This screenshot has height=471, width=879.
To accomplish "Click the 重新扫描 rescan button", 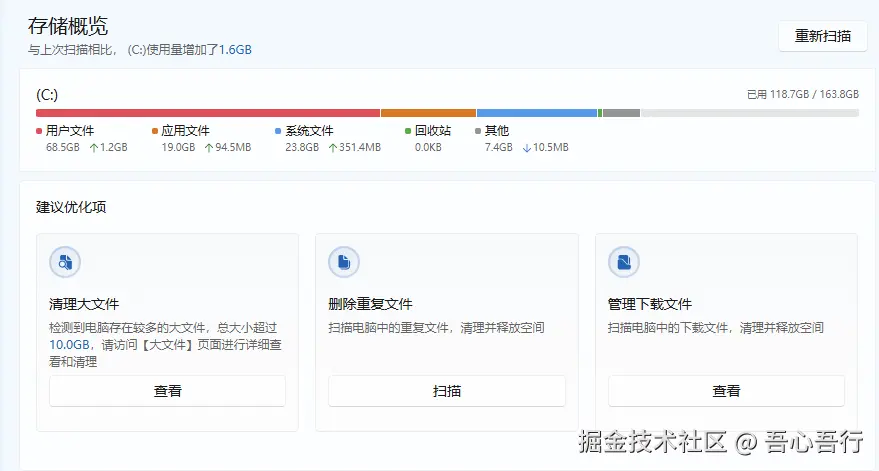I will pos(822,36).
